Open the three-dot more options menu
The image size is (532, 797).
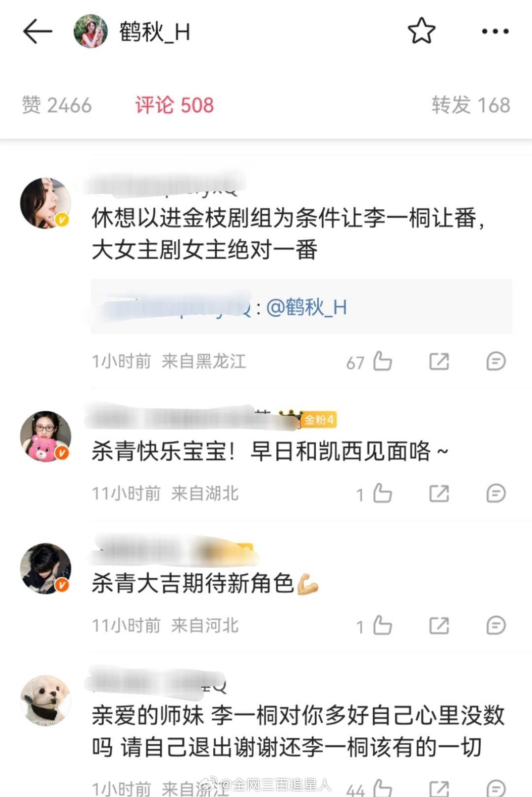495,32
